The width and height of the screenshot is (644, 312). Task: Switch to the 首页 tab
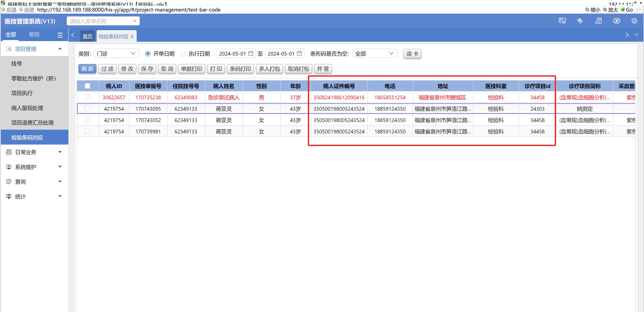[88, 37]
